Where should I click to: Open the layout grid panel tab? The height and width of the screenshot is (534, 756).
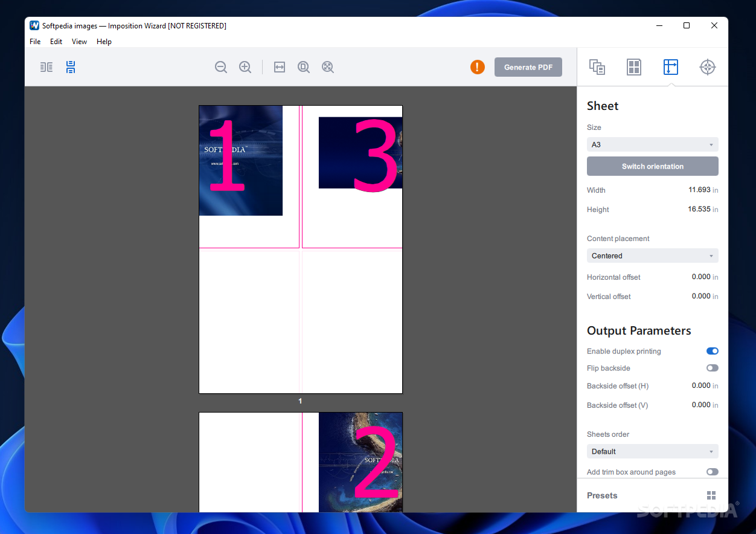tap(634, 67)
